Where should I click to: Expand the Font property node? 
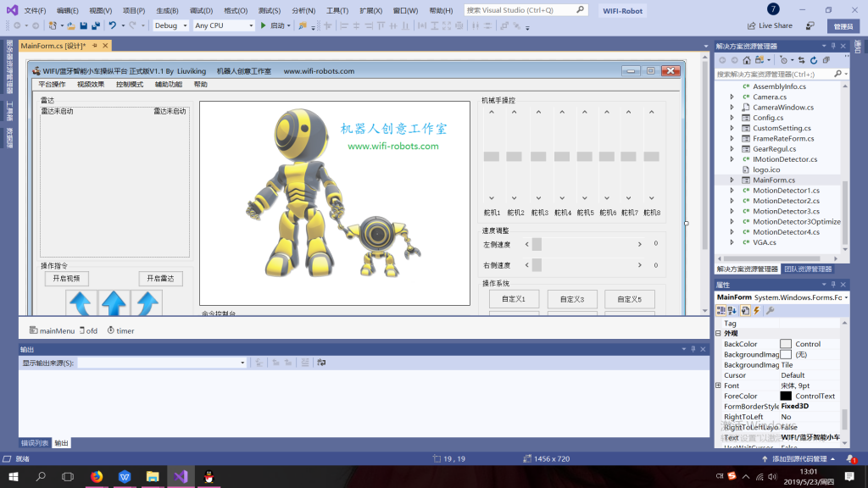coord(719,385)
